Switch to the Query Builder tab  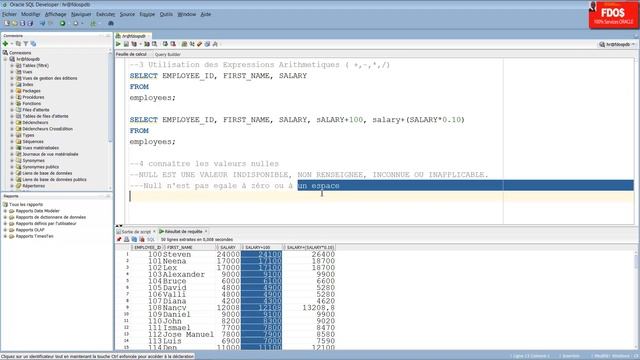[x=167, y=54]
